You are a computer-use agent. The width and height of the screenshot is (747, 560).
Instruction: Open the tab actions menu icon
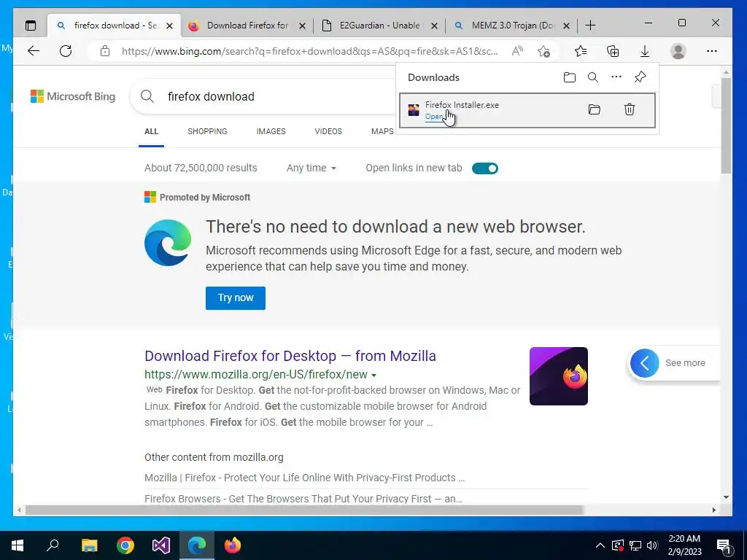31,26
